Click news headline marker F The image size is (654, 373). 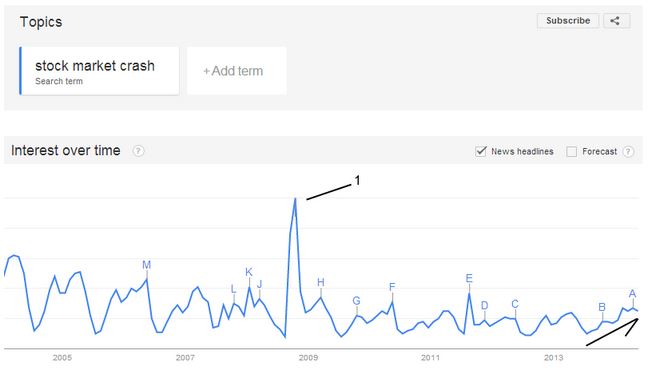[392, 287]
